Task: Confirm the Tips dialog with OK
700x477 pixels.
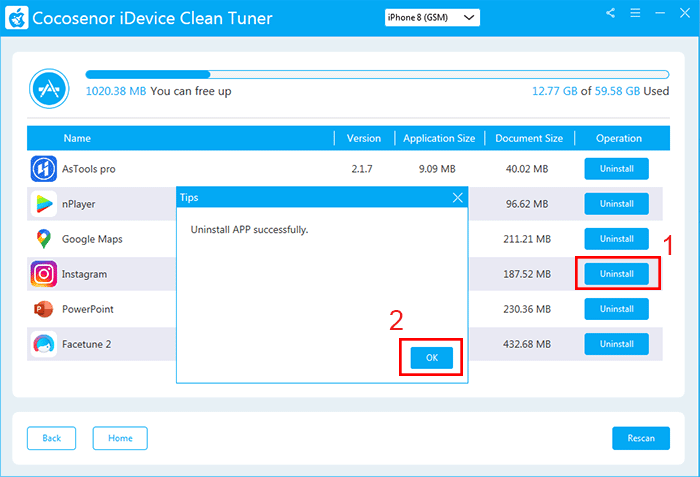Action: (x=432, y=358)
